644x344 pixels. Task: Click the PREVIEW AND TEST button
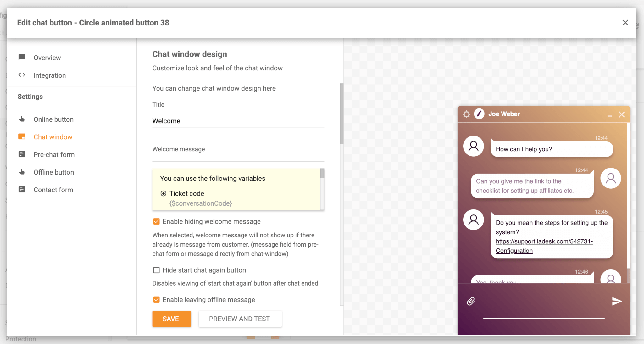pyautogui.click(x=239, y=319)
